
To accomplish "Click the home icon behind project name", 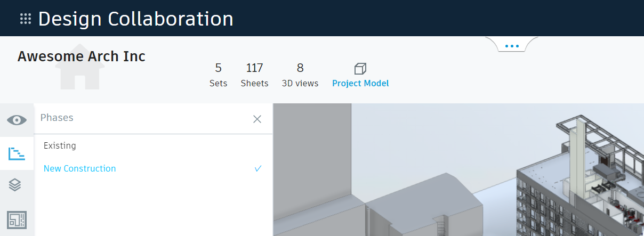I will click(79, 69).
